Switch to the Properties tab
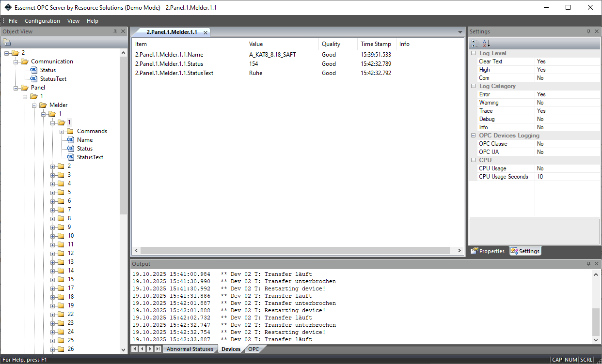Screen dimensions: 602x364 pos(488,251)
